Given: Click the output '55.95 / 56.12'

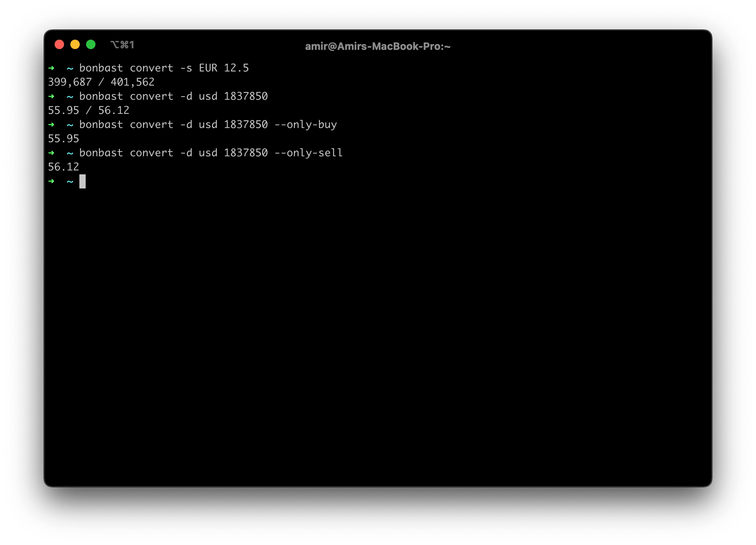Looking at the screenshot, I should pyautogui.click(x=88, y=110).
